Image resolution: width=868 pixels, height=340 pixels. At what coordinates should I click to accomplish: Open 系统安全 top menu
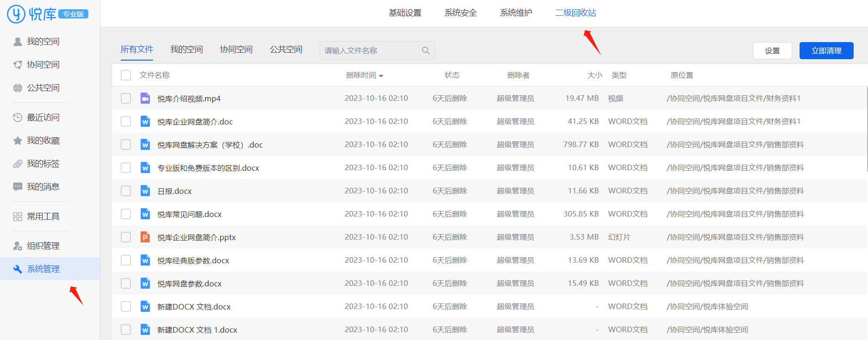[461, 13]
